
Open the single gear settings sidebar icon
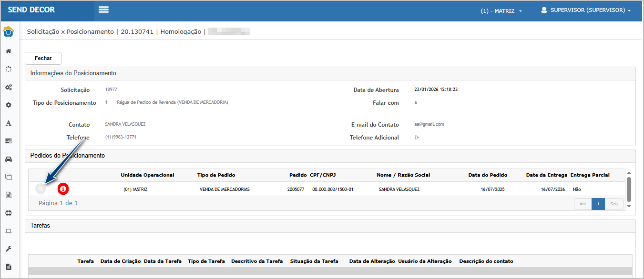[9, 105]
